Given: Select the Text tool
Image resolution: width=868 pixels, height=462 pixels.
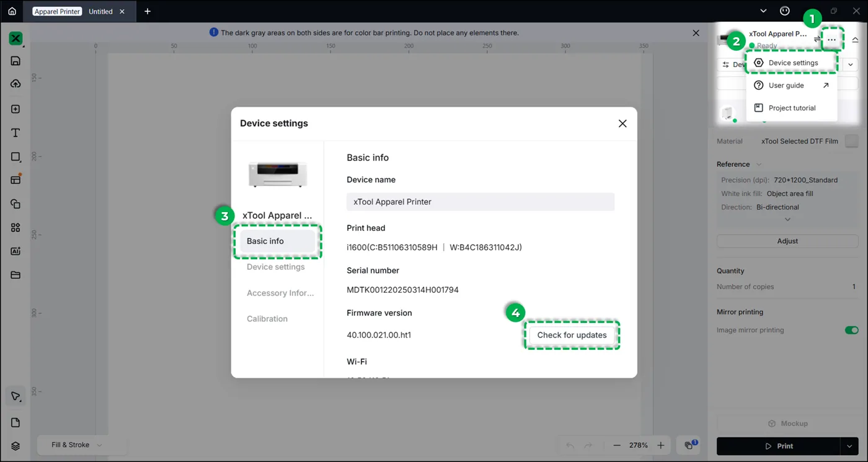Looking at the screenshot, I should click(x=15, y=133).
